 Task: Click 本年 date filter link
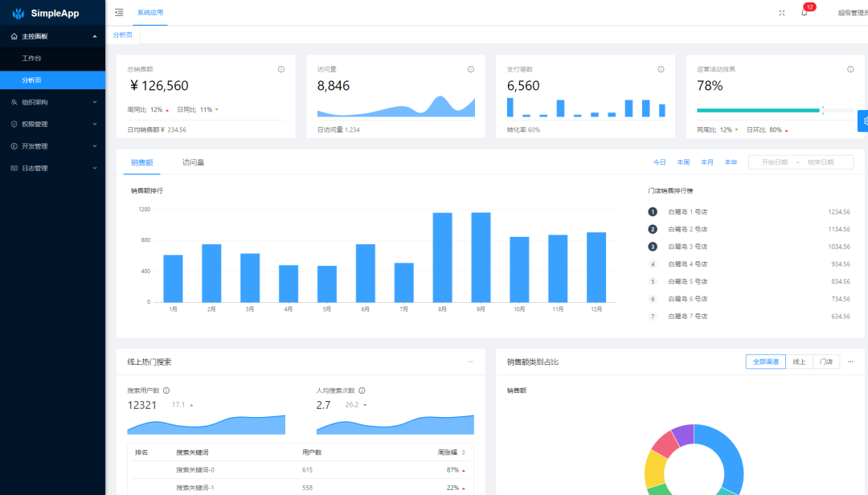point(731,162)
